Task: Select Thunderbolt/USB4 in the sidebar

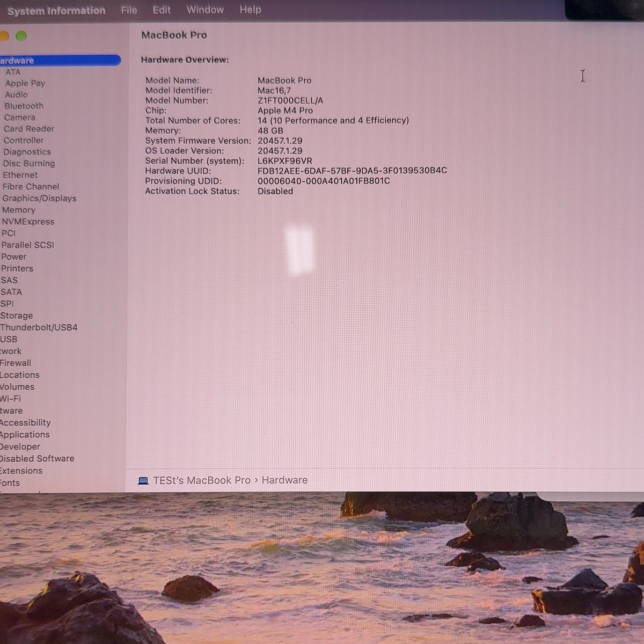Action: pyautogui.click(x=39, y=327)
